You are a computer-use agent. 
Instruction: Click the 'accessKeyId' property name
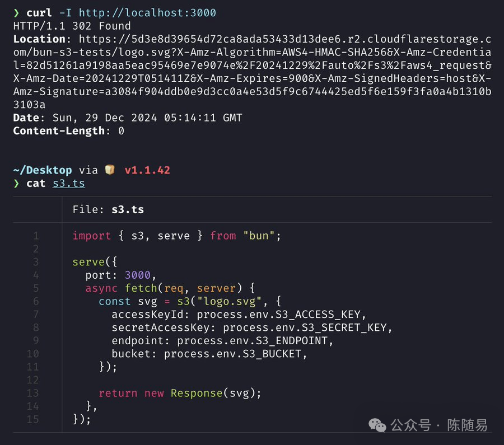click(x=147, y=315)
